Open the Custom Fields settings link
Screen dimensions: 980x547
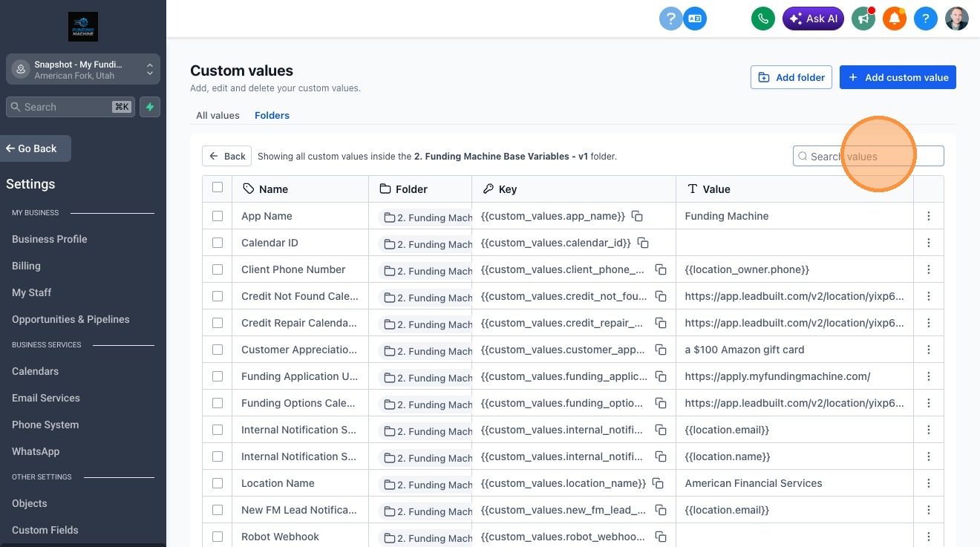(x=45, y=530)
